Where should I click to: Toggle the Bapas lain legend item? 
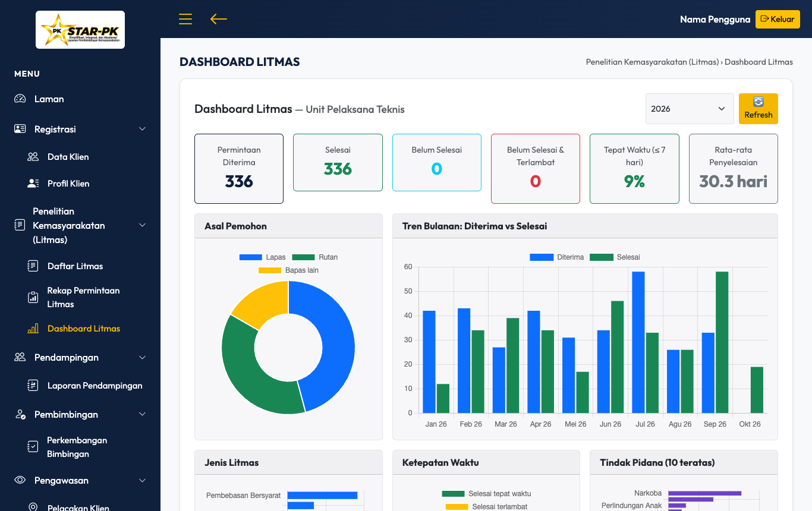click(x=288, y=270)
